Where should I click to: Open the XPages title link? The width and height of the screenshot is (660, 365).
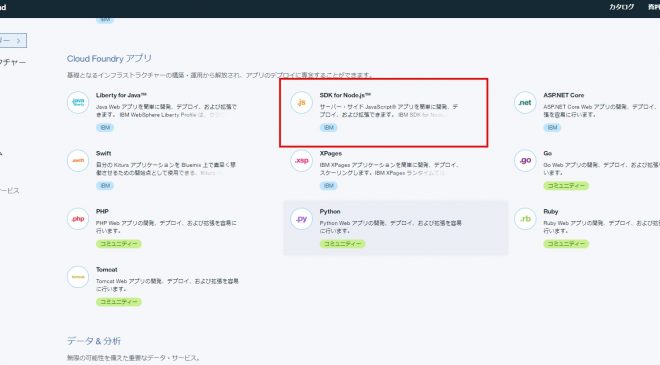point(330,153)
